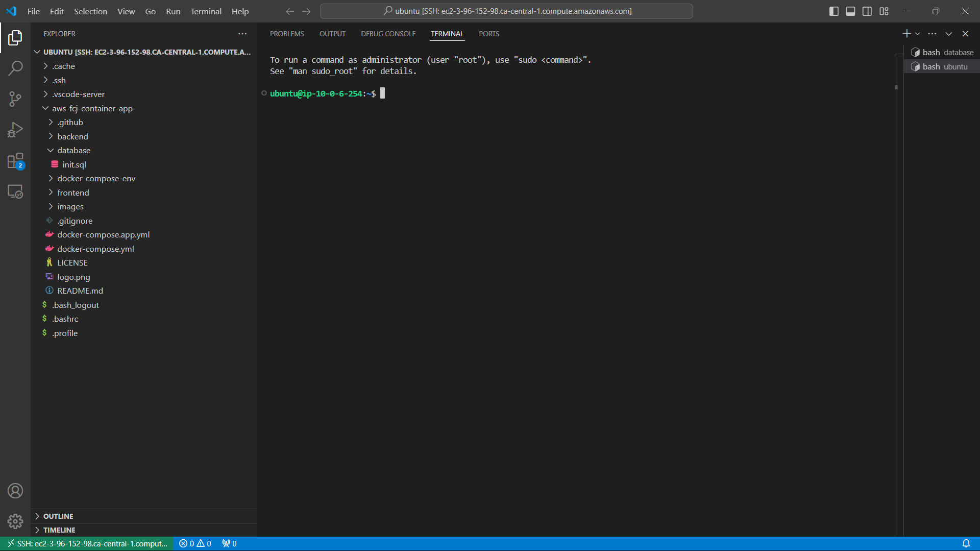Expand the docker-compose-env folder
Viewport: 980px width, 551px height.
coord(144,178)
